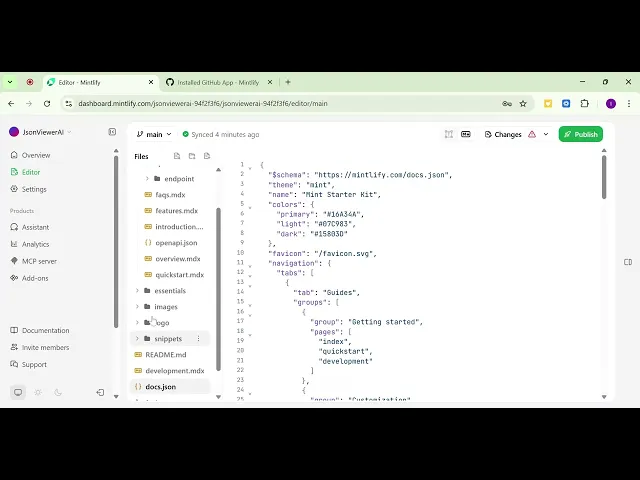Go back in browser history
Viewport: 640px width, 480px height.
point(11,104)
